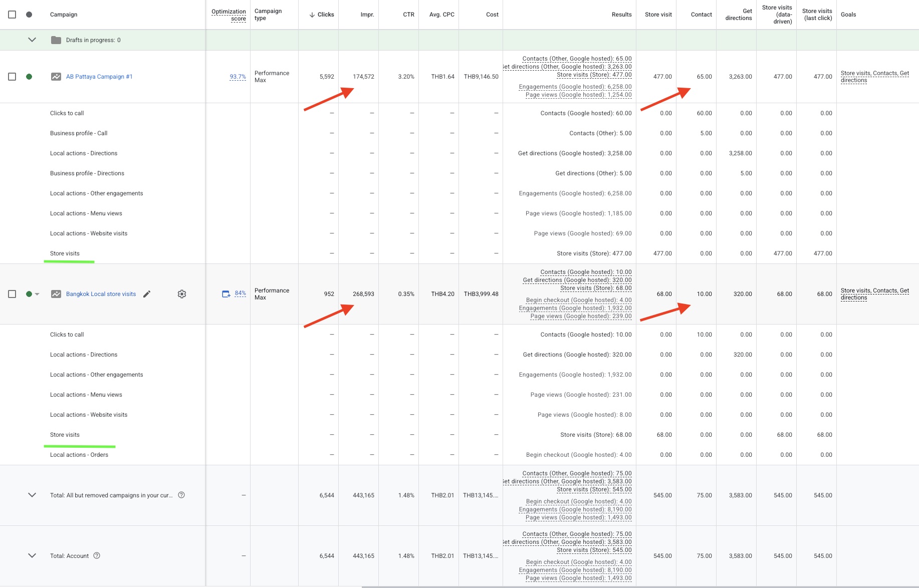Sort by the Cost column header
This screenshot has width=919, height=588.
(492, 15)
